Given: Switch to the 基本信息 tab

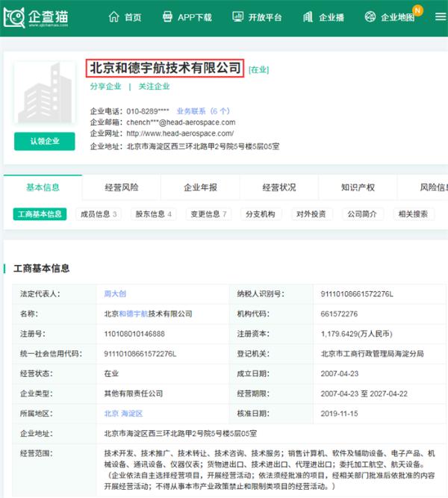Looking at the screenshot, I should pos(43,187).
